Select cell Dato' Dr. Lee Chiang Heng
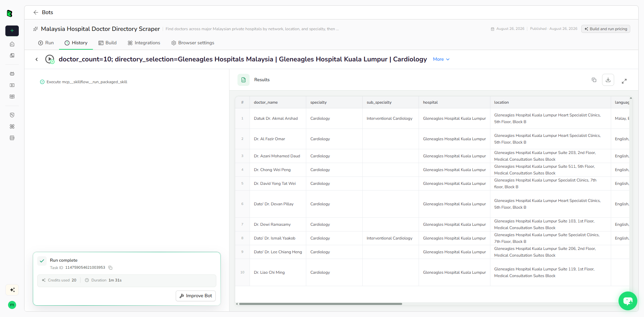644x317 pixels. (x=278, y=252)
